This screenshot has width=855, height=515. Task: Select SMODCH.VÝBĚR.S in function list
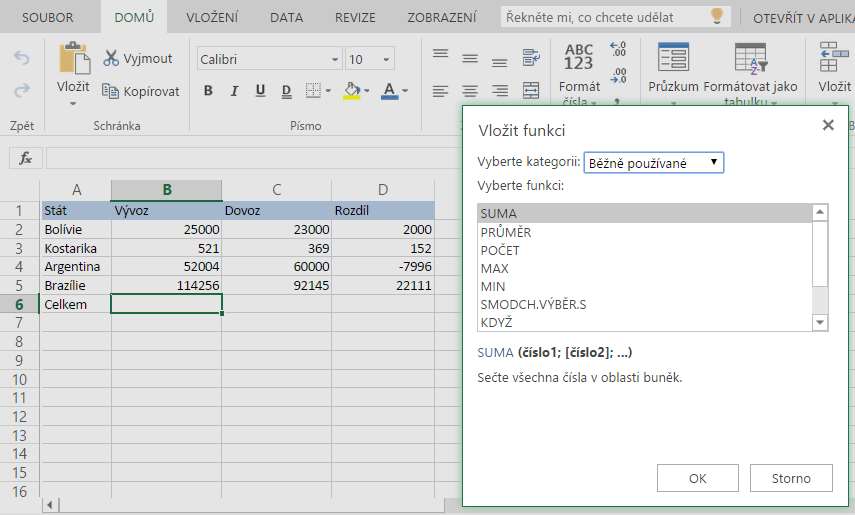pos(644,304)
